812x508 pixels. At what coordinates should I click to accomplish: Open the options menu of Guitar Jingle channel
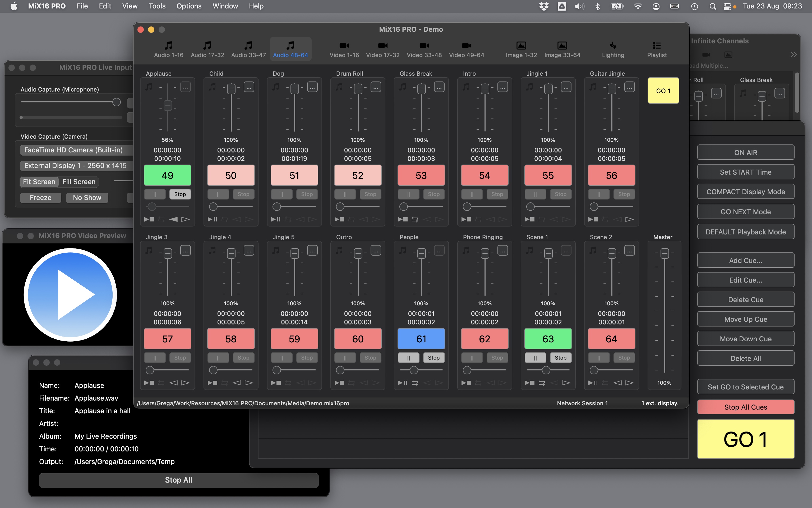pyautogui.click(x=629, y=87)
